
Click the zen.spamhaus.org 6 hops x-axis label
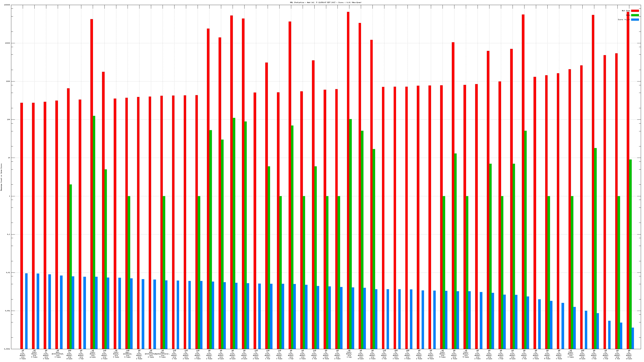pyautogui.click(x=128, y=354)
